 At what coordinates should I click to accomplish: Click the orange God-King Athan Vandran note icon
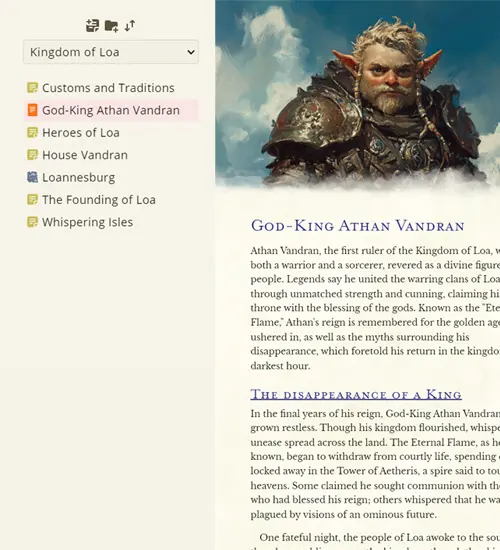click(32, 110)
